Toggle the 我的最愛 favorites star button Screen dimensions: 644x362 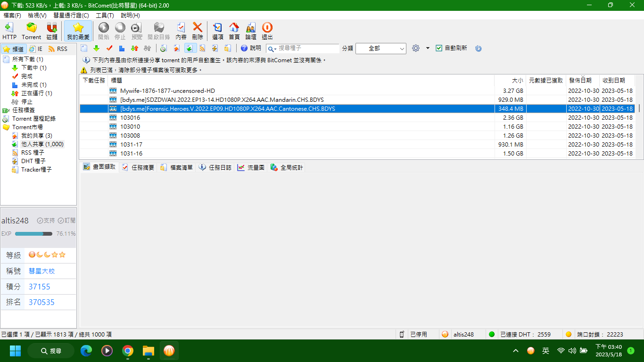coord(78,31)
